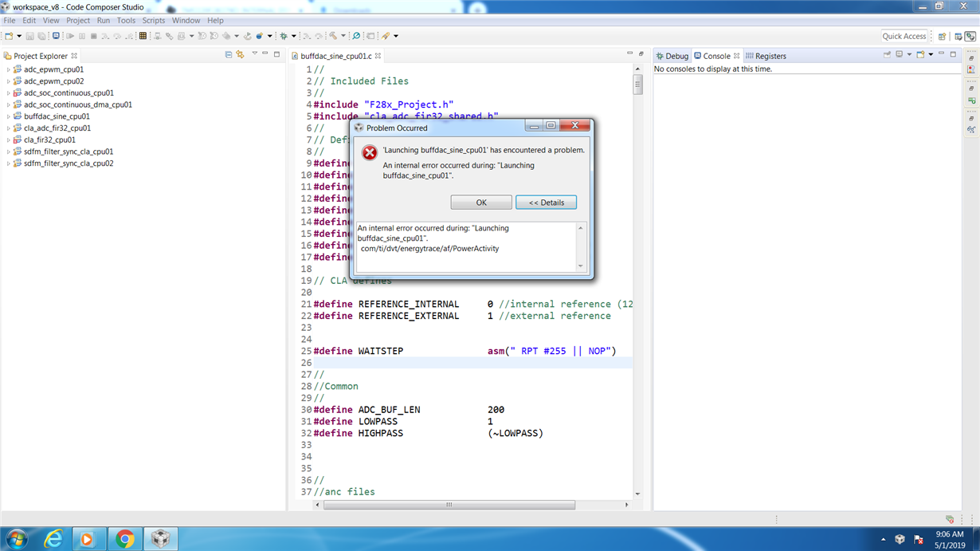Expand the adc_soc_continuous_cpu01 project
Viewport: 980px width, 551px height.
(9, 92)
